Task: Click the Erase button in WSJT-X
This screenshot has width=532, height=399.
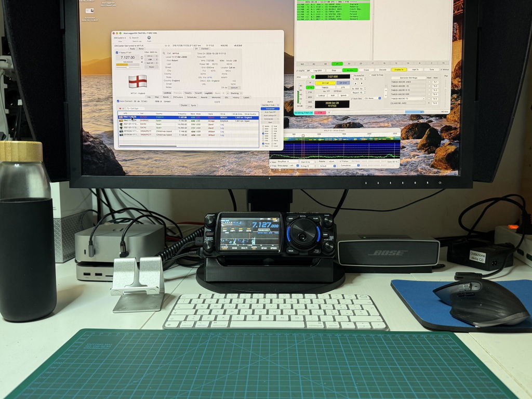Action: coord(366,70)
